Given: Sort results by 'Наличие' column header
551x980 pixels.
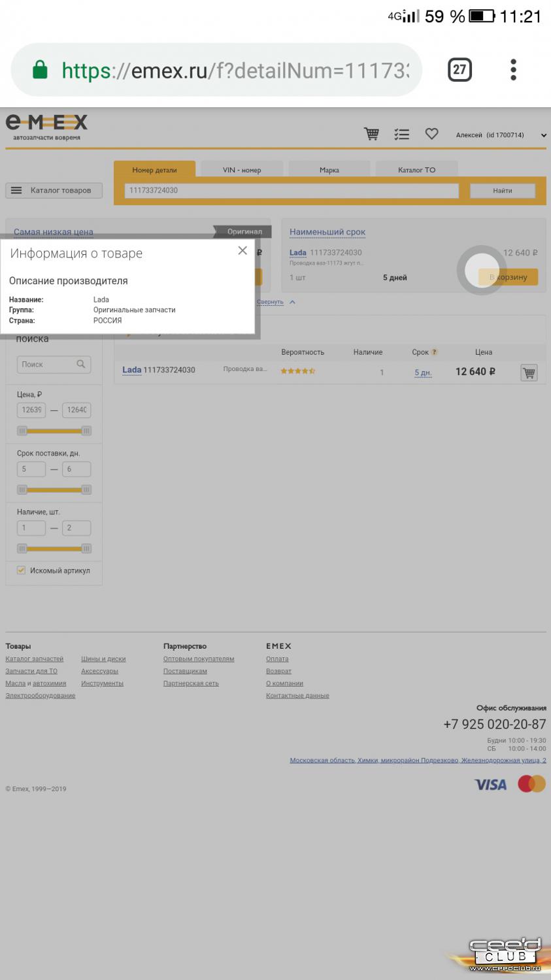Looking at the screenshot, I should [x=368, y=352].
